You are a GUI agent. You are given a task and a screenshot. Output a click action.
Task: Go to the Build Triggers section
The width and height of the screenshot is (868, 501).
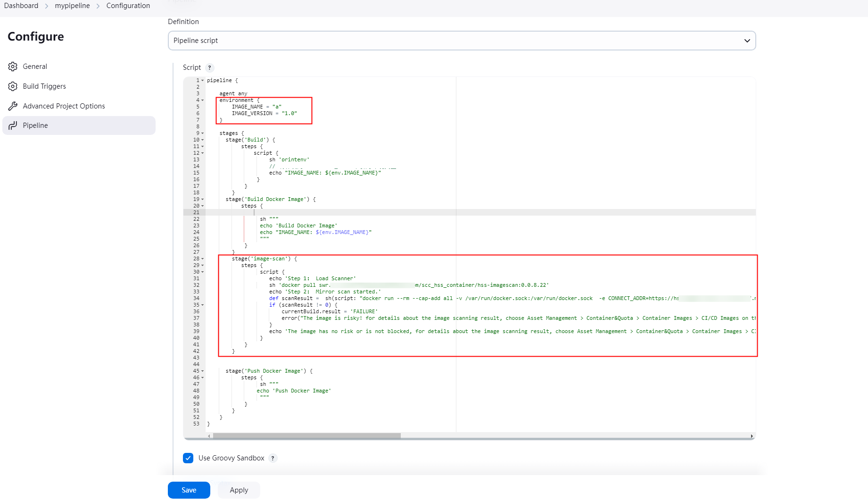pyautogui.click(x=79, y=86)
